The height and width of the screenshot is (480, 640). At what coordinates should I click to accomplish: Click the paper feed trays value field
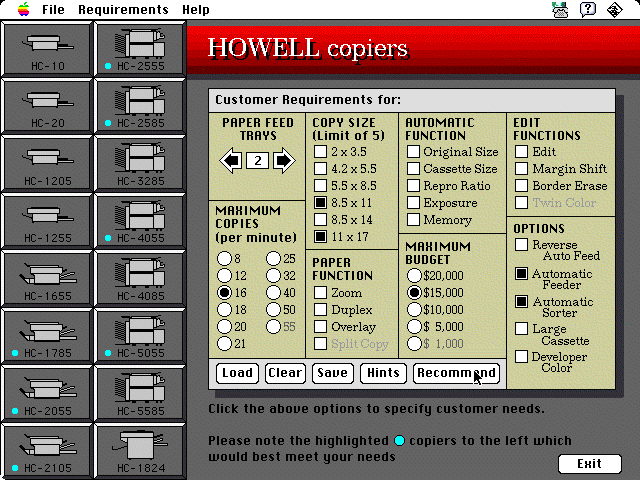258,160
